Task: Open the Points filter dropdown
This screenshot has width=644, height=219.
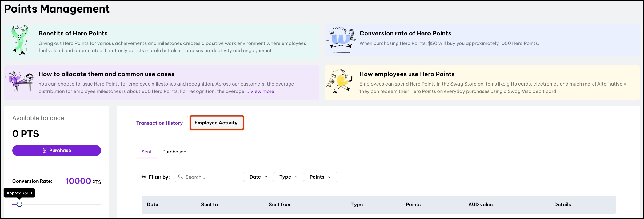Action: click(x=320, y=177)
